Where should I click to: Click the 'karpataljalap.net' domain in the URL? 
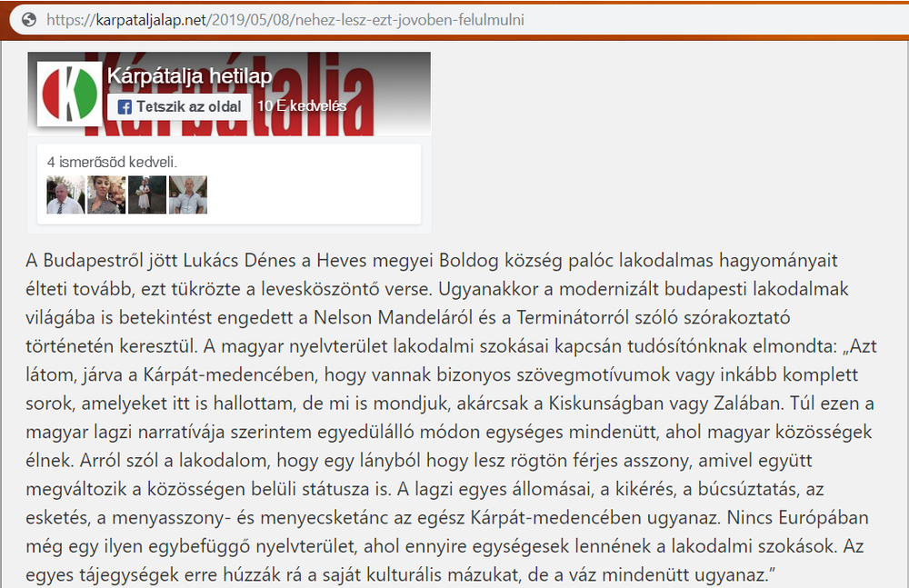tap(152, 19)
